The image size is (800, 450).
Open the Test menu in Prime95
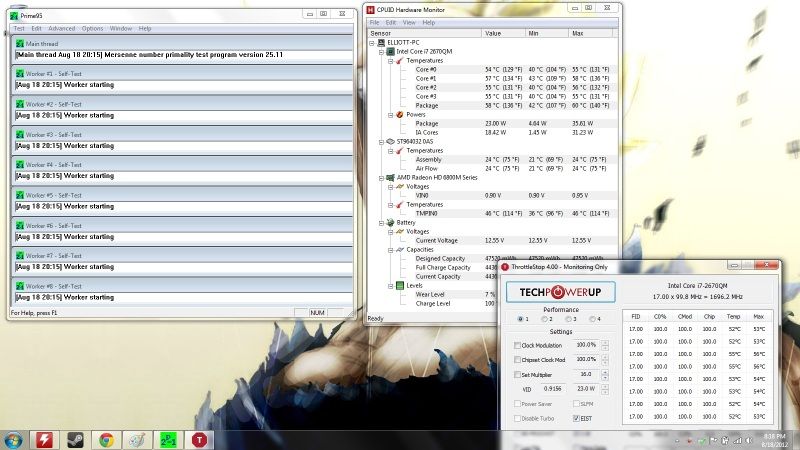pyautogui.click(x=19, y=29)
